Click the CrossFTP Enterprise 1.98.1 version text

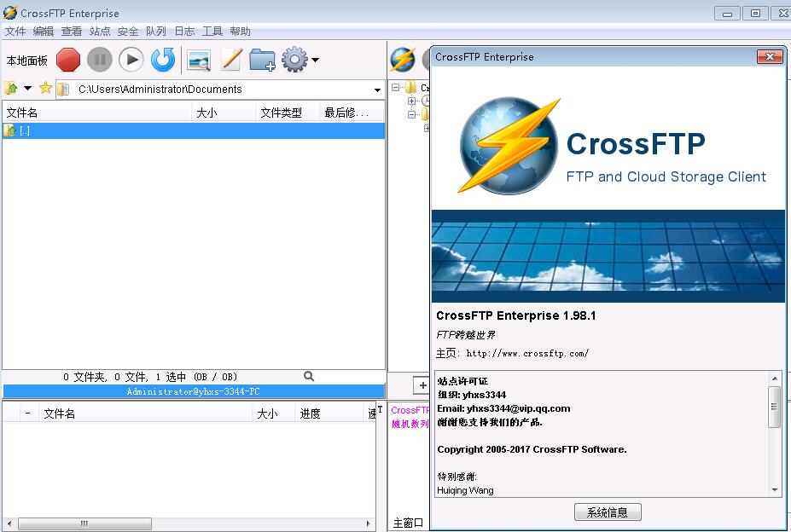click(x=516, y=315)
